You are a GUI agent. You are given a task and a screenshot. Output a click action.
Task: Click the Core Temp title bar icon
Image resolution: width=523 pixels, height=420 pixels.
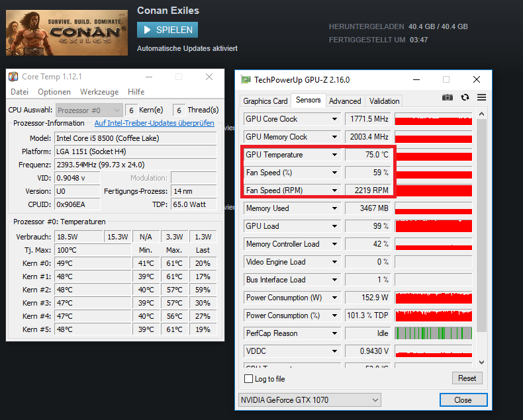[x=13, y=77]
